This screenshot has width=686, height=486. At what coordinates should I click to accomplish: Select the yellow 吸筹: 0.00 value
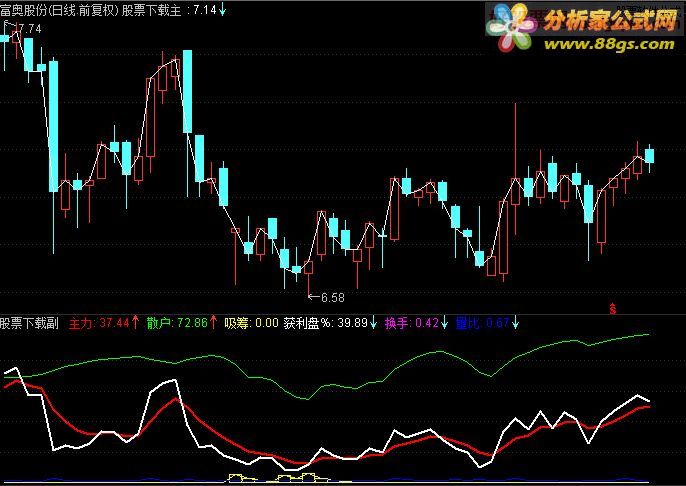[252, 323]
